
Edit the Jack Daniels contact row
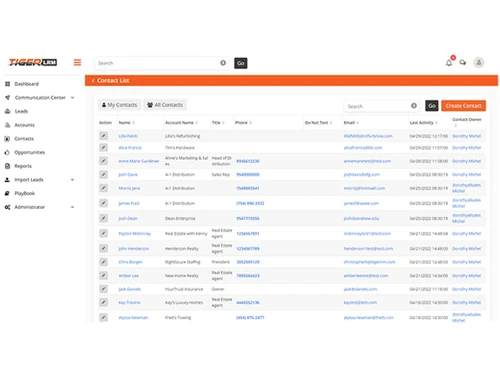pyautogui.click(x=103, y=289)
